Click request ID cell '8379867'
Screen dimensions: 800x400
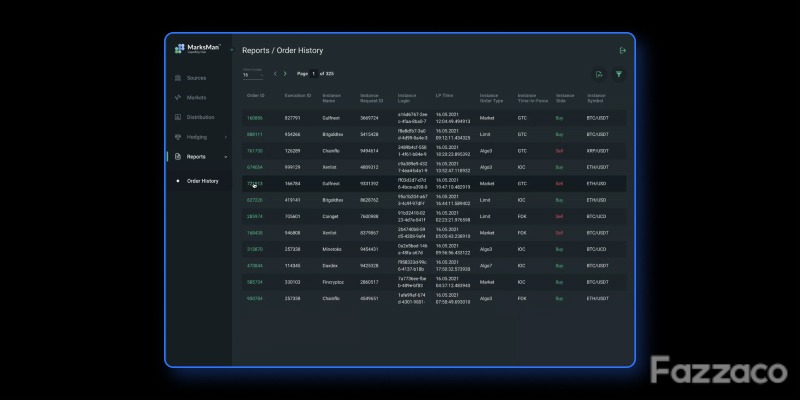point(369,233)
